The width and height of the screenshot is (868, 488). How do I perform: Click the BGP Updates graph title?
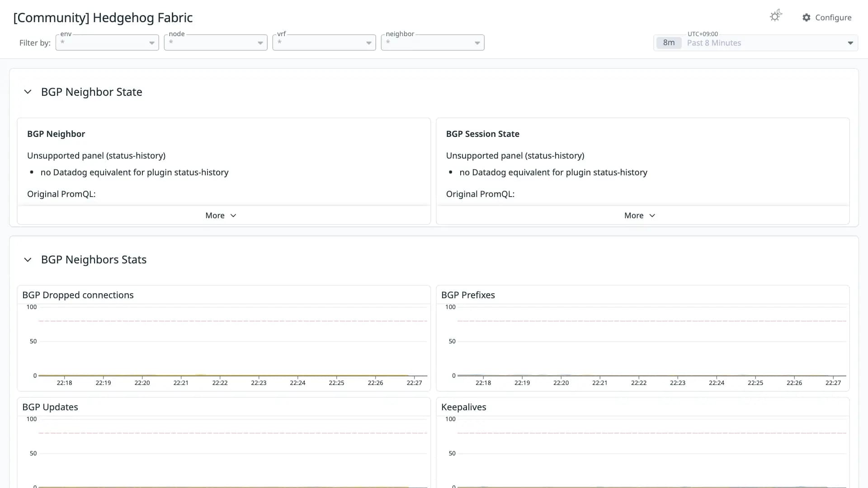pos(50,407)
